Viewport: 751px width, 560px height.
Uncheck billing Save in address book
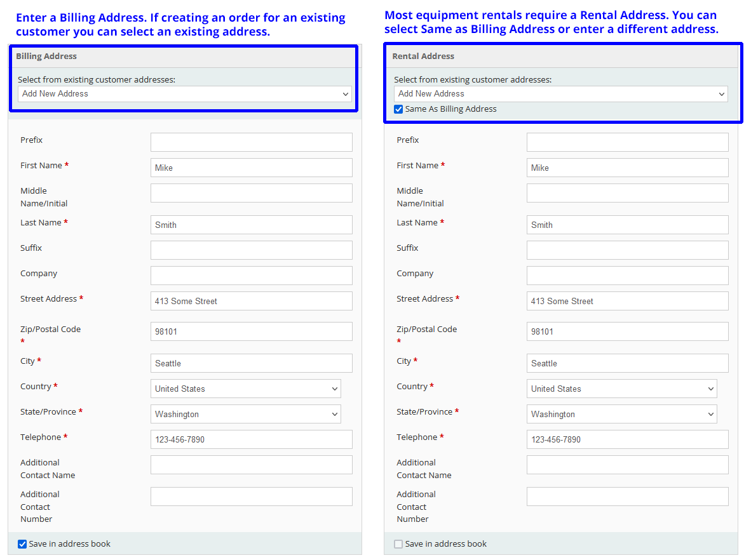pos(22,544)
